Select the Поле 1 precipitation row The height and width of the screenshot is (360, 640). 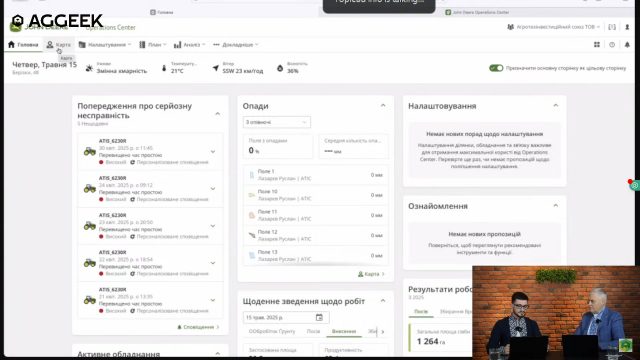tap(316, 175)
